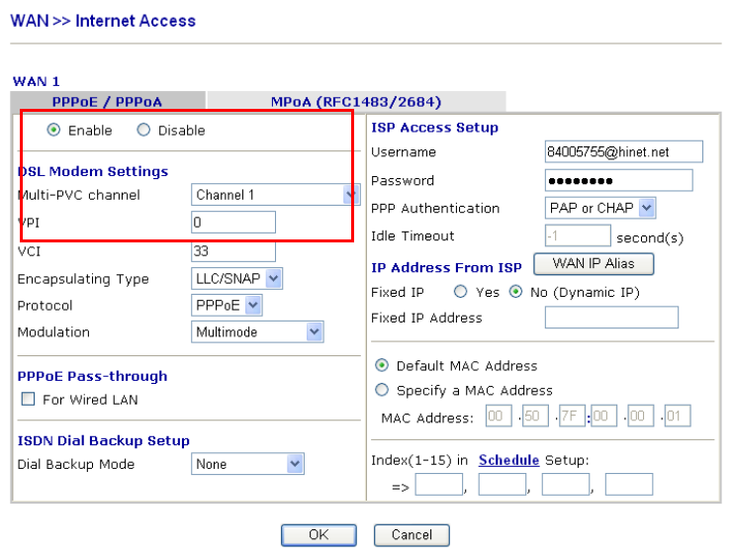Expand the Modulation dropdown
This screenshot has width=733, height=560.
point(257,332)
